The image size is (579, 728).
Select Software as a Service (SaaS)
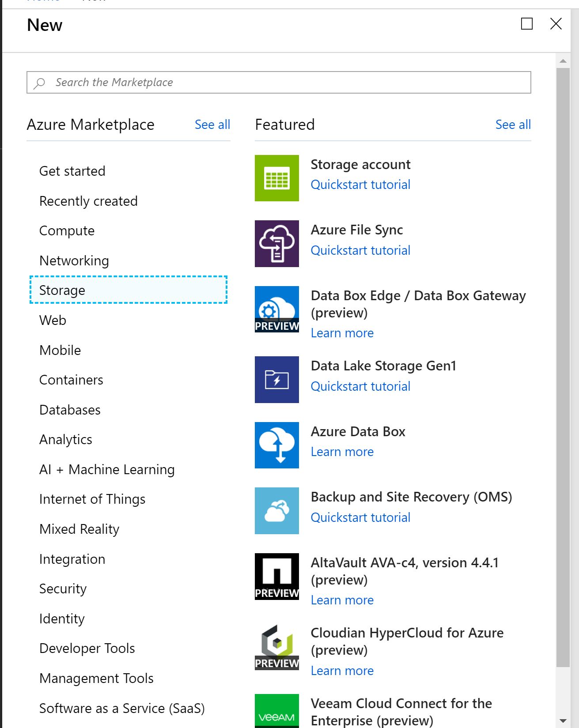(x=122, y=708)
